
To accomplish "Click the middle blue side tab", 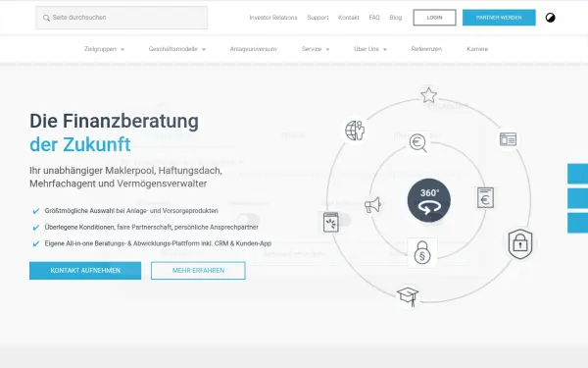I will pos(578,198).
